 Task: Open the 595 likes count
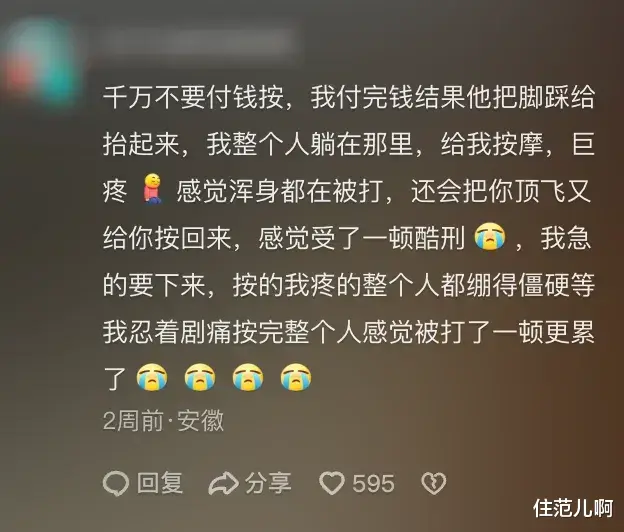[x=373, y=484]
